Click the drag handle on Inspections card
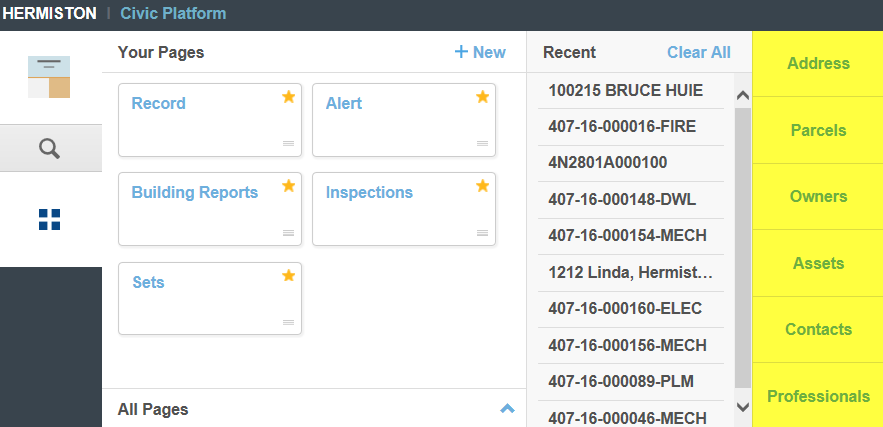Screen dimensions: 883x427 (x=482, y=233)
